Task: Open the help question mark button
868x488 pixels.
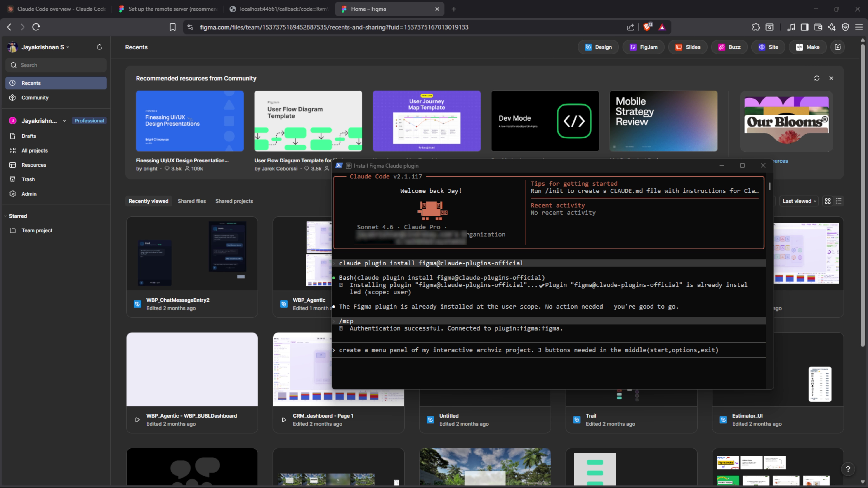Action: click(848, 469)
